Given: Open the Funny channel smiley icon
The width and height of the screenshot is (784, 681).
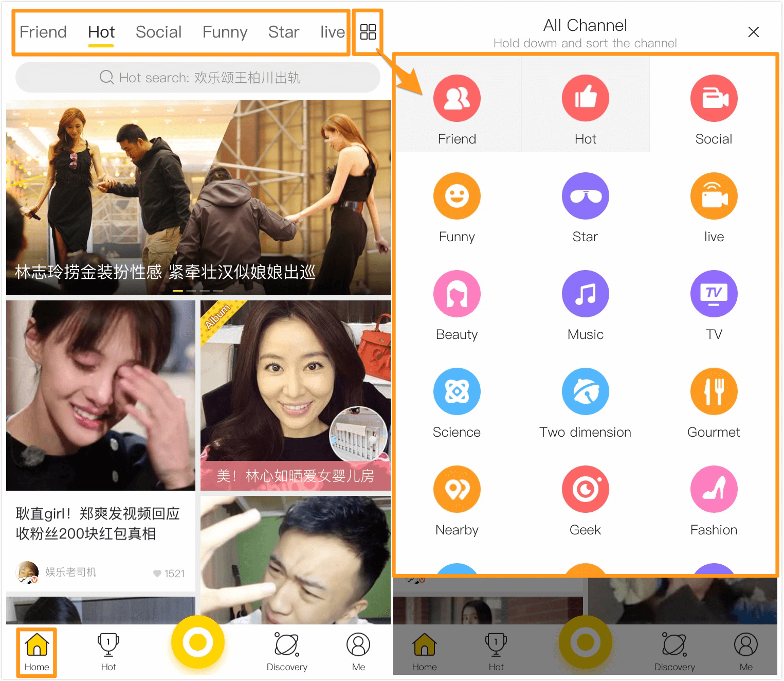Looking at the screenshot, I should coord(457,196).
